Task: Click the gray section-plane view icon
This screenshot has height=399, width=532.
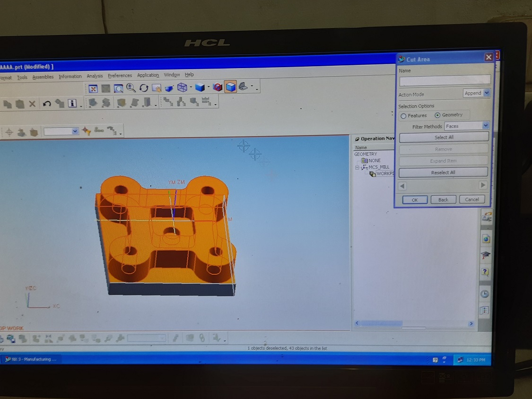Action: 243,86
